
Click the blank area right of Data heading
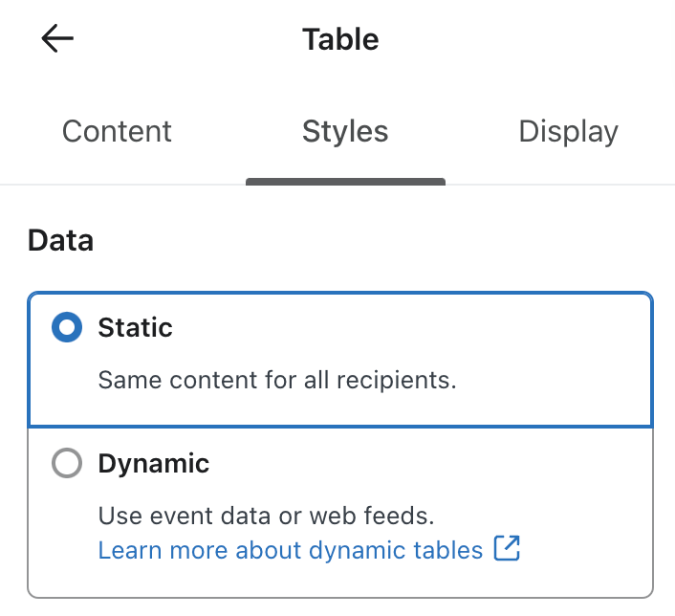(x=382, y=240)
